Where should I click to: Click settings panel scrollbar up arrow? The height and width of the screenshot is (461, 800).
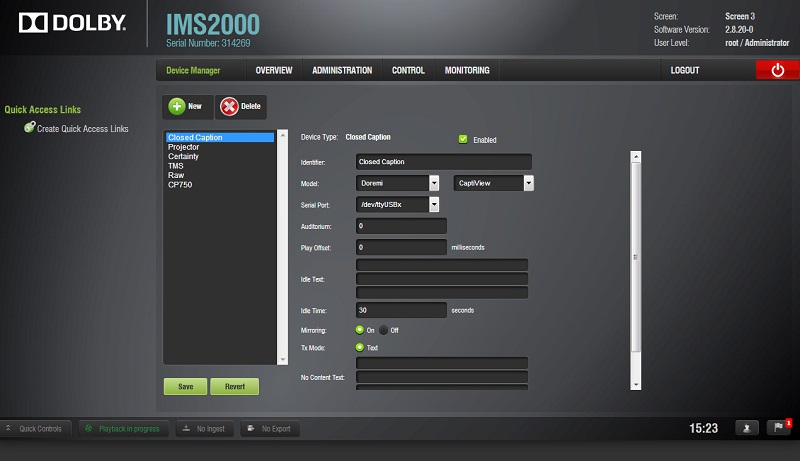click(x=636, y=157)
